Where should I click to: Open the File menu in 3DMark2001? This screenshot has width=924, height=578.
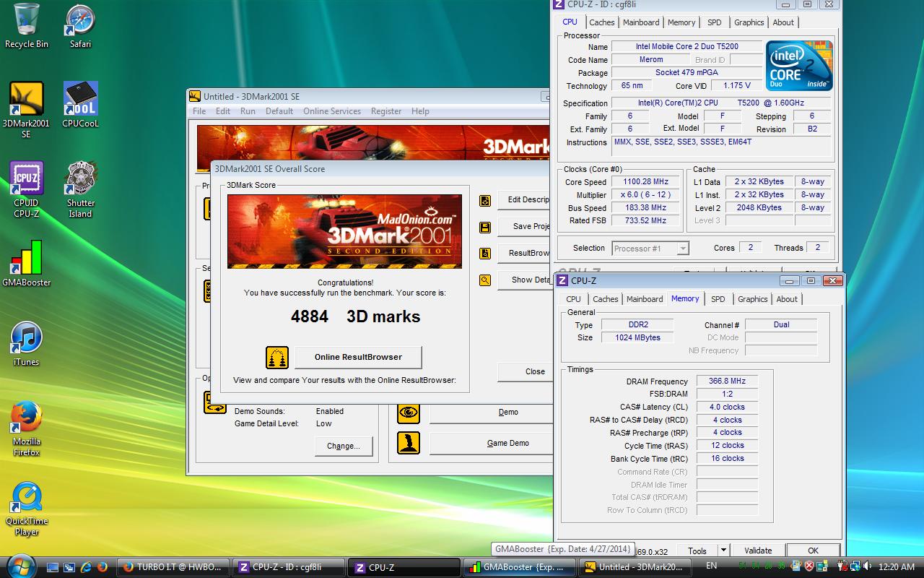[x=199, y=111]
